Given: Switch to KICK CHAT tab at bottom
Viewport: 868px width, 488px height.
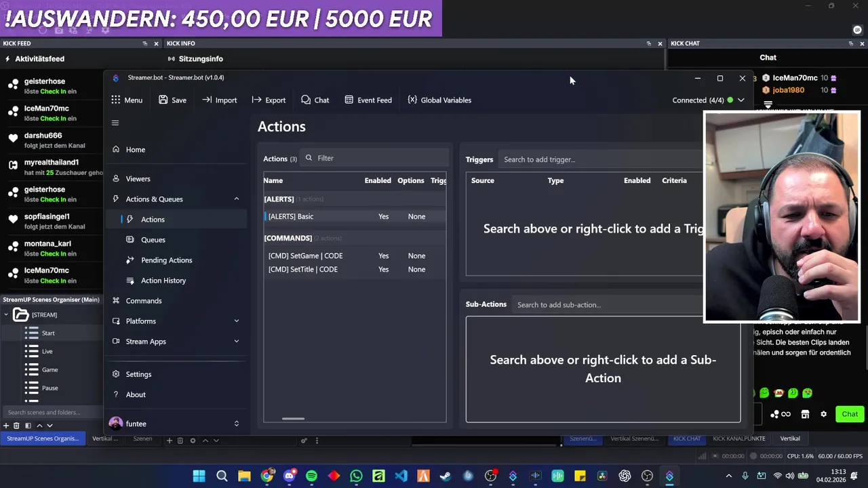Looking at the screenshot, I should pyautogui.click(x=686, y=439).
